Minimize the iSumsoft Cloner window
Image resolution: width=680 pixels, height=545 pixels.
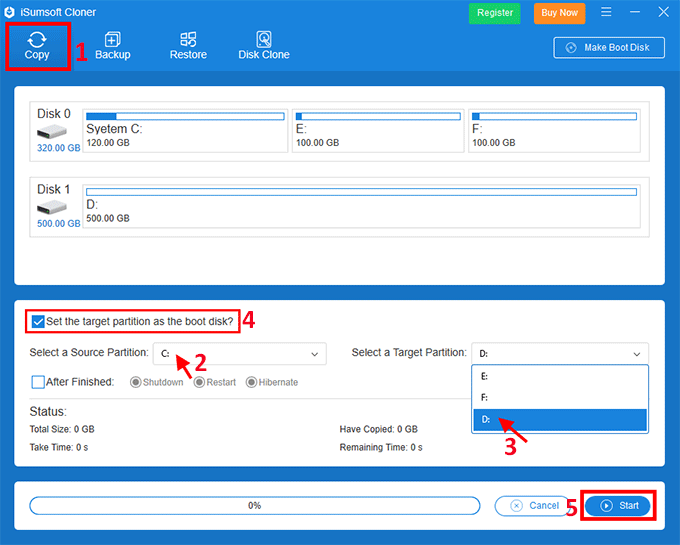[635, 12]
